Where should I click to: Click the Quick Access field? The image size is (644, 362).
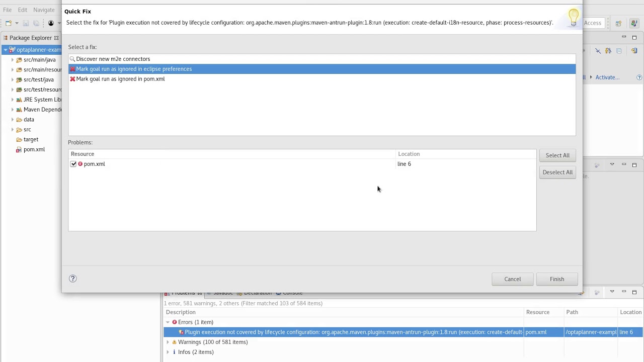(x=593, y=23)
